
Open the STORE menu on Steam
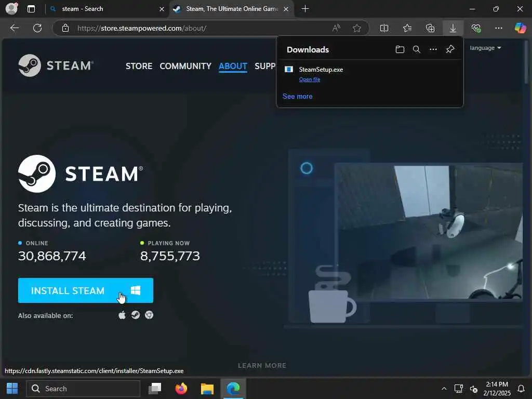pyautogui.click(x=139, y=66)
